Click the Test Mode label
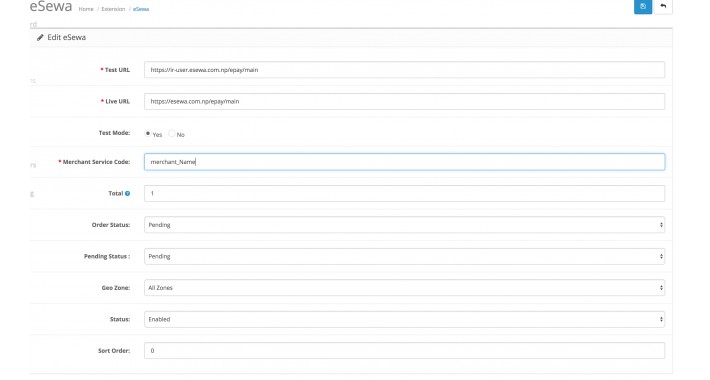The image size is (710, 380). click(x=114, y=133)
